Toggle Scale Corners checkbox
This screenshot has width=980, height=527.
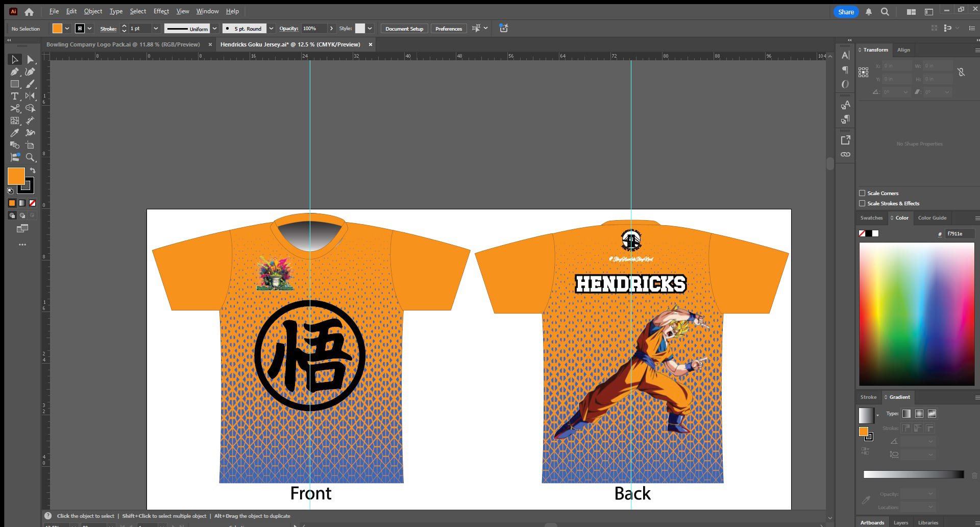tap(862, 193)
